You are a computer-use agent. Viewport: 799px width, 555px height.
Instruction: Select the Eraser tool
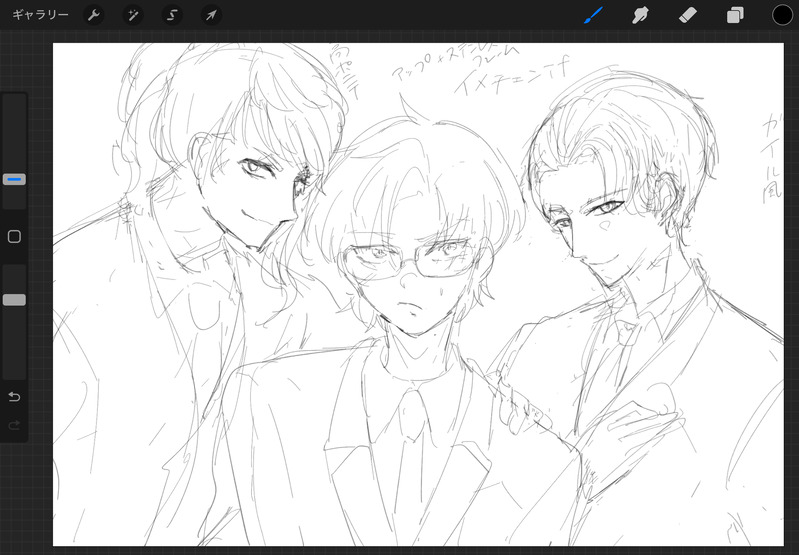pyautogui.click(x=687, y=15)
